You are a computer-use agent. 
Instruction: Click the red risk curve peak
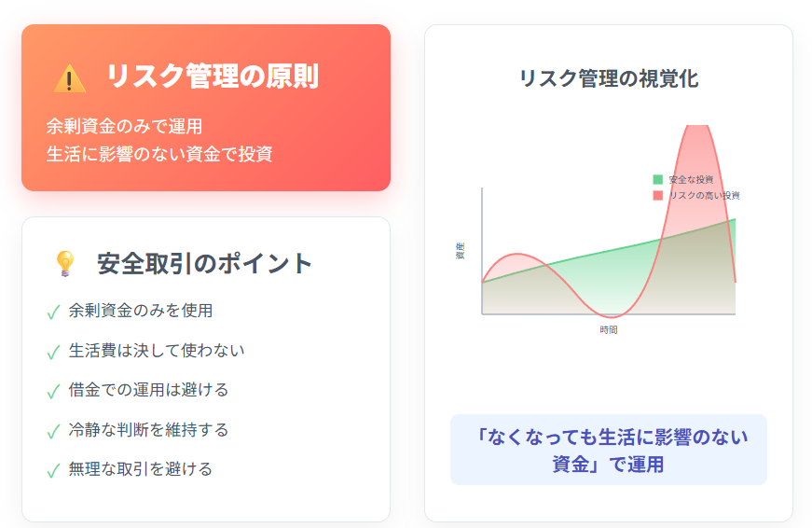tap(697, 128)
